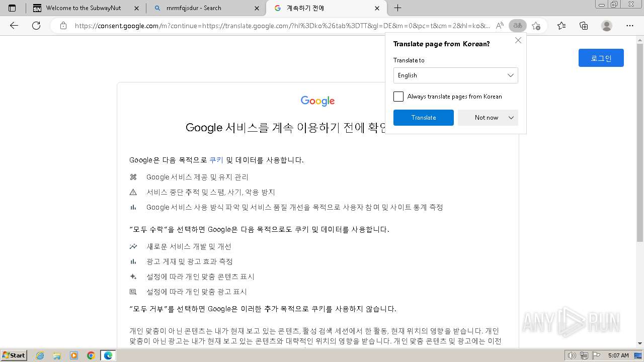This screenshot has height=362, width=644.
Task: Toggle the translate page icon
Action: (517, 26)
